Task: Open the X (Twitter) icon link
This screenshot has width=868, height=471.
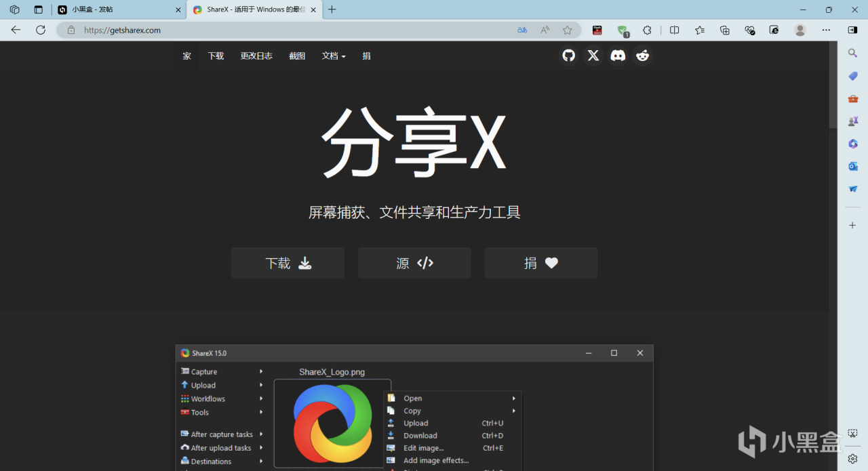Action: 593,56
